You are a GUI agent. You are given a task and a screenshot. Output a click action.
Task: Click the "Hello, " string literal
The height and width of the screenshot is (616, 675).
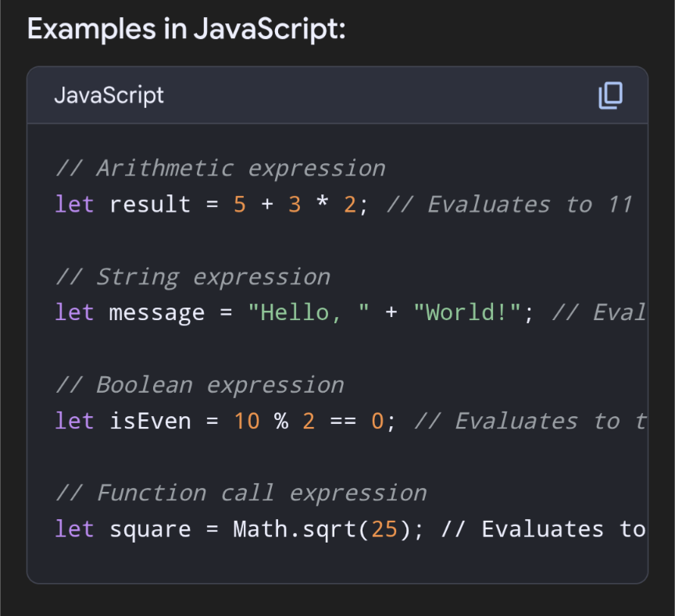309,312
